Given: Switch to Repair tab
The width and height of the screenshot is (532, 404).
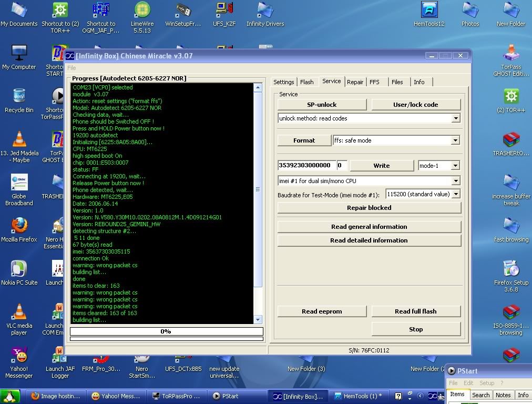Looking at the screenshot, I should [355, 82].
